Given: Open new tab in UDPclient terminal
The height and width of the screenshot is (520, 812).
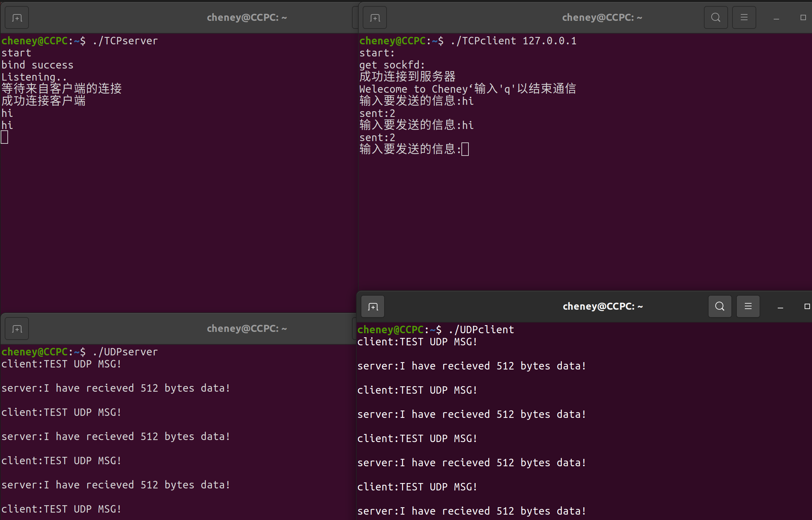Looking at the screenshot, I should [373, 307].
